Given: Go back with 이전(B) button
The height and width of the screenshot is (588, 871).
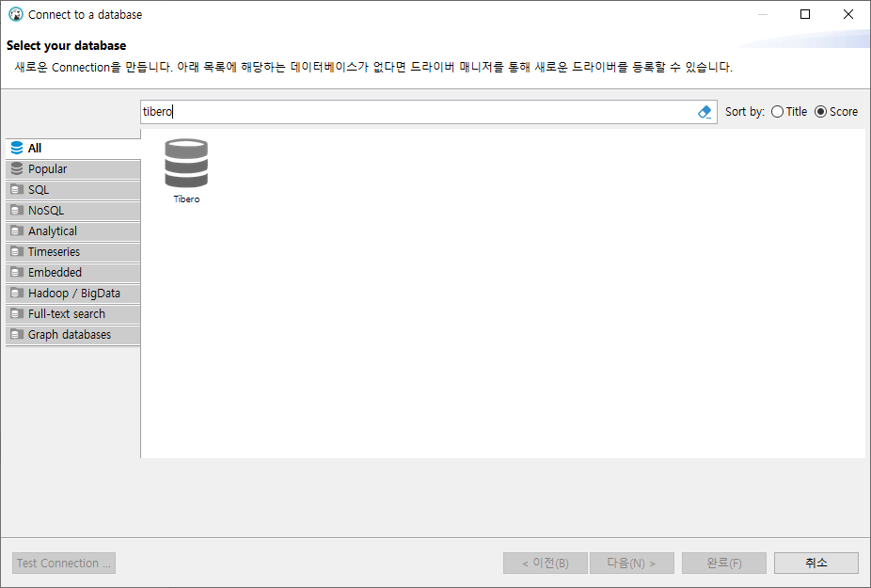Looking at the screenshot, I should click(x=546, y=563).
